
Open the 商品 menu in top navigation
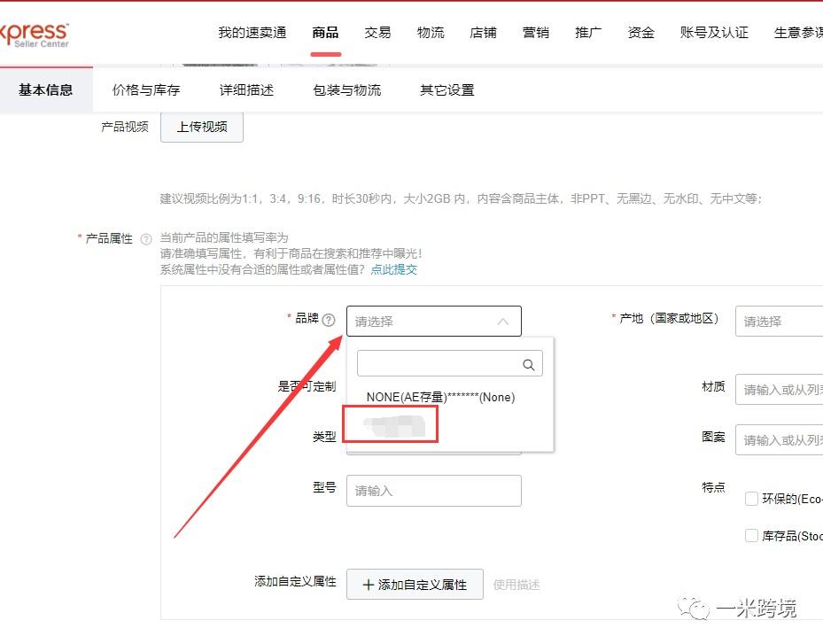(325, 33)
